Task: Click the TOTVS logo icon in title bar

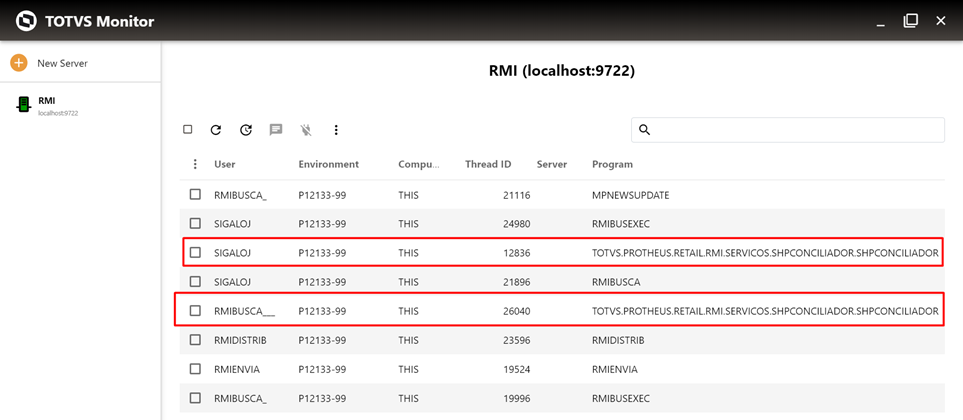Action: (x=26, y=21)
